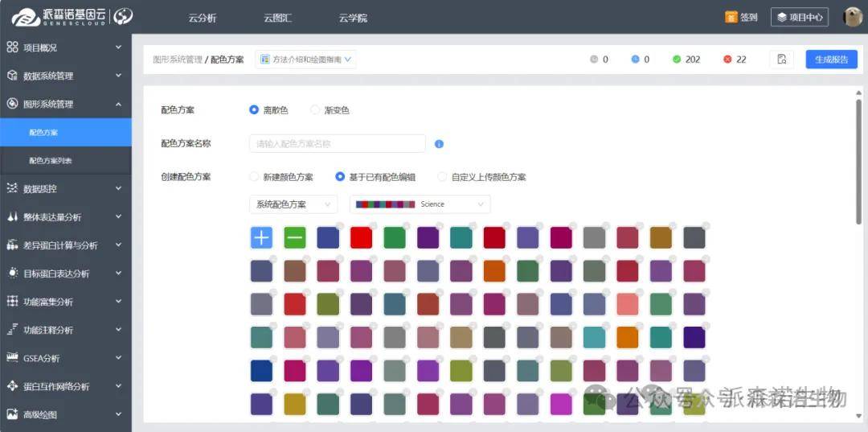Open the 云分析 top menu
Viewport: 868px width, 432px height.
[203, 18]
